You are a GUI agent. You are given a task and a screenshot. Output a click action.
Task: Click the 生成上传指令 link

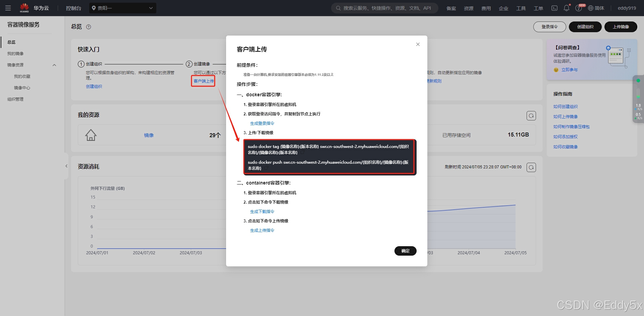click(x=262, y=230)
